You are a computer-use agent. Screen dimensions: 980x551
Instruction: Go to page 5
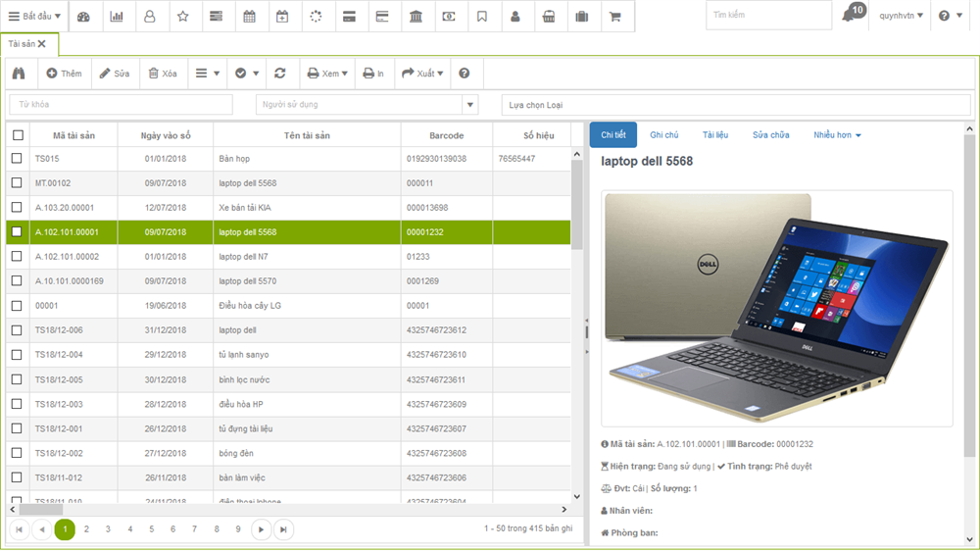[151, 529]
